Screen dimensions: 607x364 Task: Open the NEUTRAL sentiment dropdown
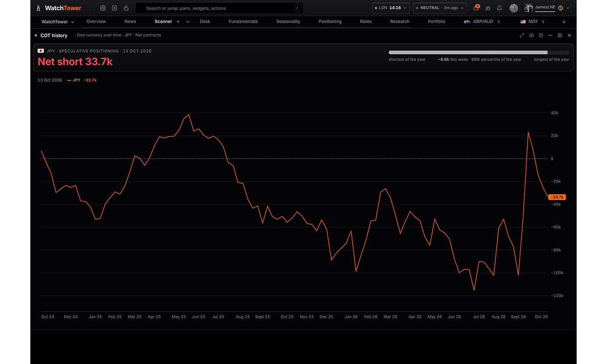[440, 8]
